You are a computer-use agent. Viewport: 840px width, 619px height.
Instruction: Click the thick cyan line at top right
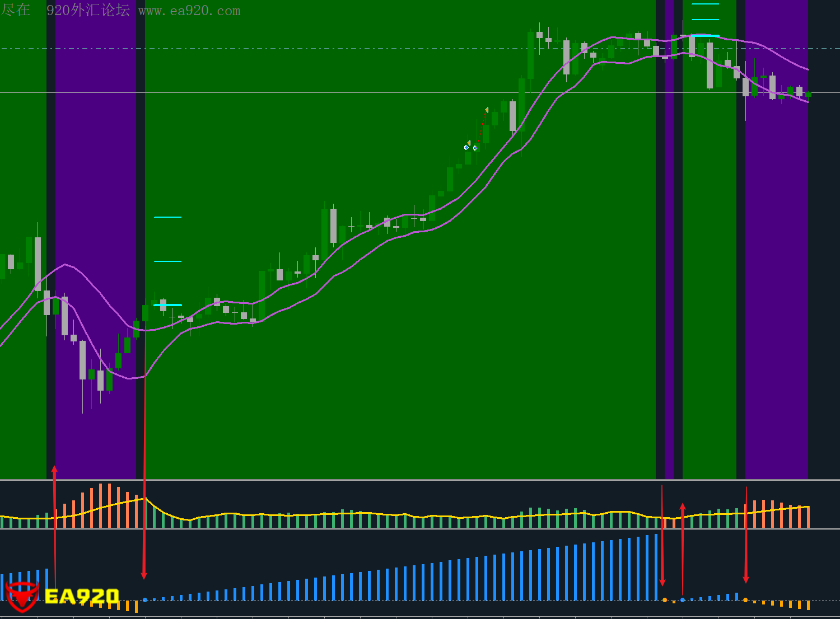705,36
